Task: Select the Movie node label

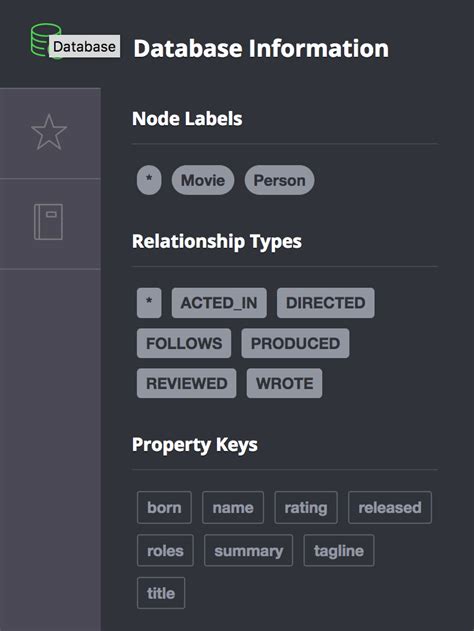Action: pos(203,180)
